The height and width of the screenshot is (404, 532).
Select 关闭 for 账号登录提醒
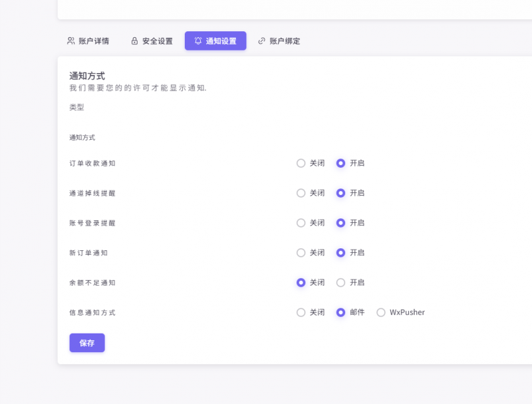pyautogui.click(x=301, y=223)
